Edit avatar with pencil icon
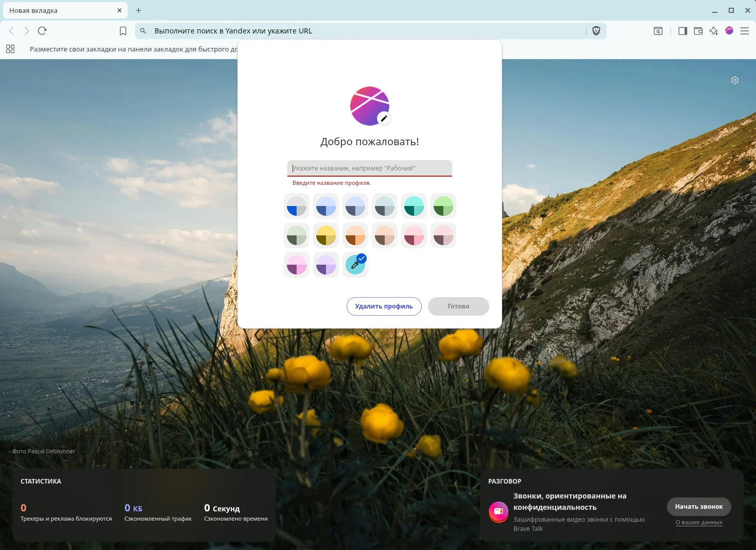Image resolution: width=756 pixels, height=550 pixels. pyautogui.click(x=384, y=118)
